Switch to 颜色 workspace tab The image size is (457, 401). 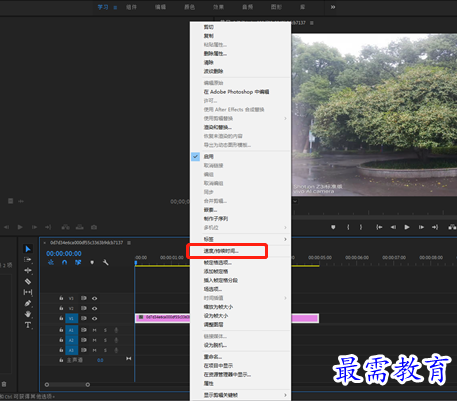[x=189, y=7]
